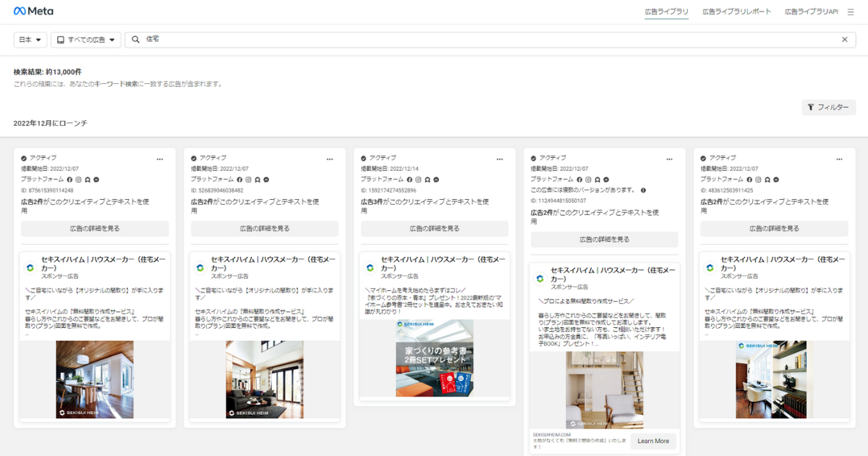Viewport: 868px width, 456px height.
Task: Clear the 住宅 search with the X icon
Action: pyautogui.click(x=844, y=40)
